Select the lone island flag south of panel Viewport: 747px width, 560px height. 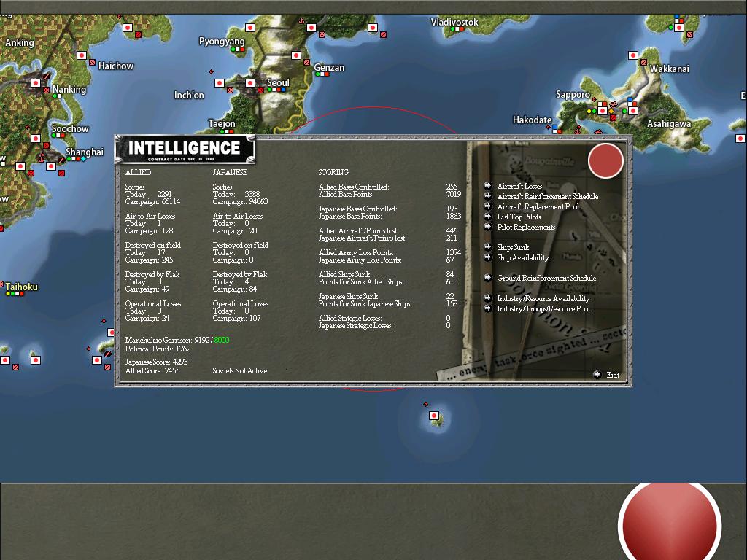tap(434, 416)
